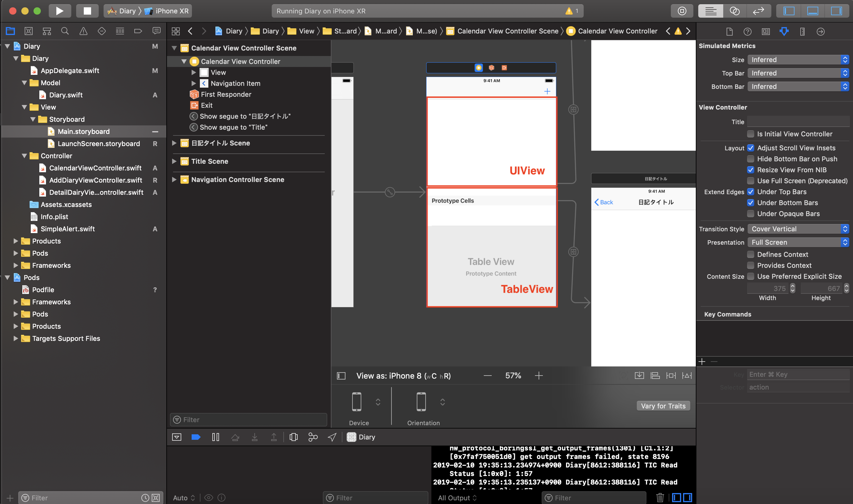Enable Is Initial View Controller checkbox
Image resolution: width=853 pixels, height=504 pixels.
751,134
